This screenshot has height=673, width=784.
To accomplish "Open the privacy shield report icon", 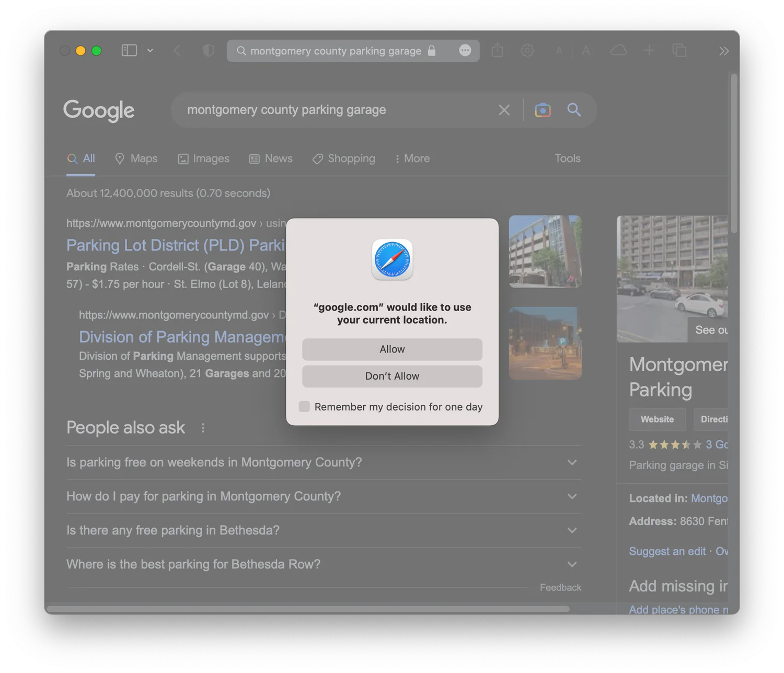I will click(209, 51).
